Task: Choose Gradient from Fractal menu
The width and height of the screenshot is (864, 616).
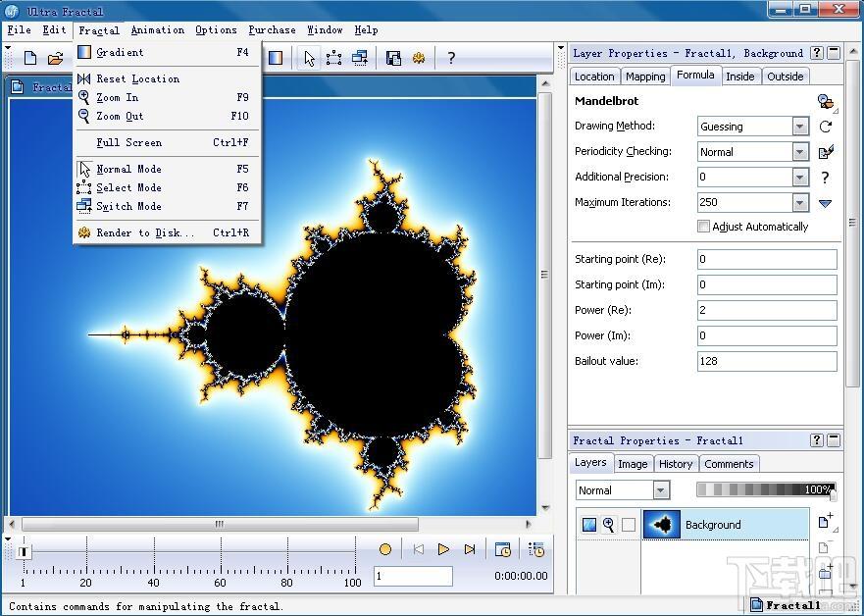Action: click(166, 52)
